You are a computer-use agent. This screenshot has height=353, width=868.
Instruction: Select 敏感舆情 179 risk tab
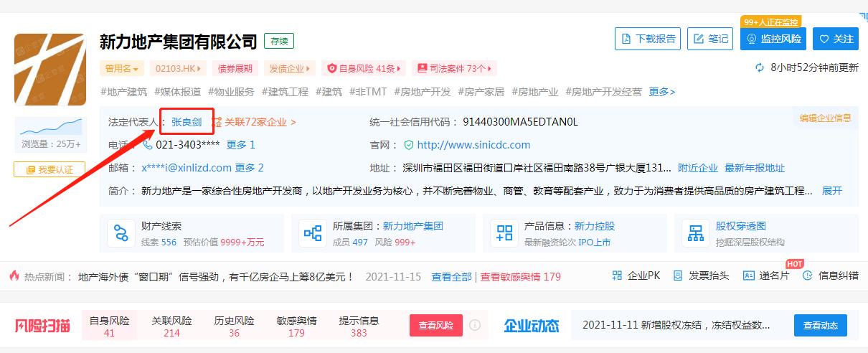click(296, 326)
